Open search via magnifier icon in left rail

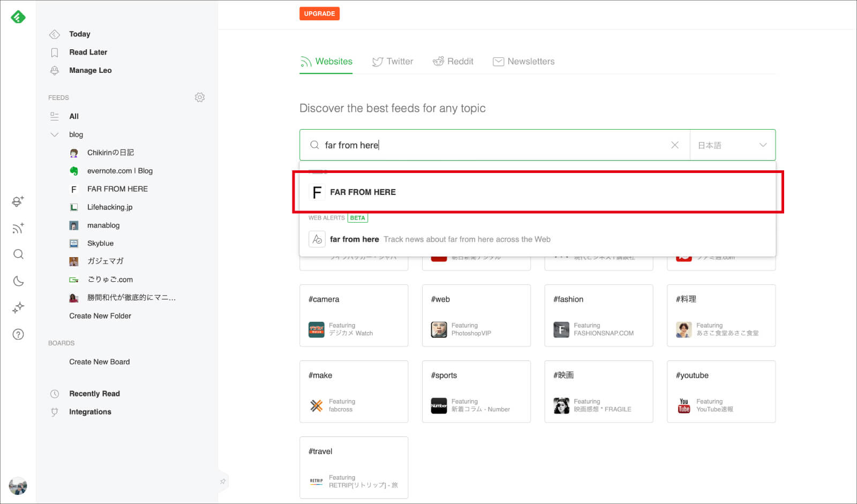[x=18, y=254]
